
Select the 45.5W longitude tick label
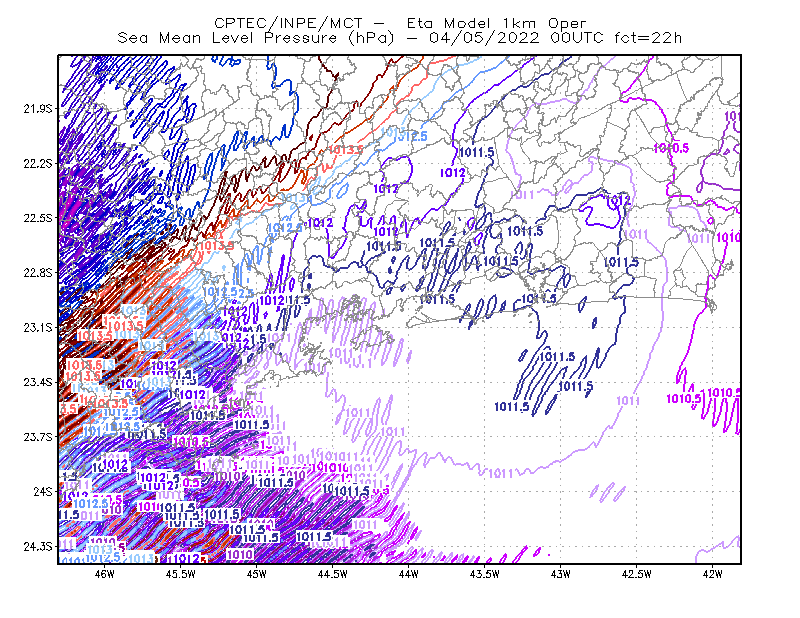[x=181, y=574]
